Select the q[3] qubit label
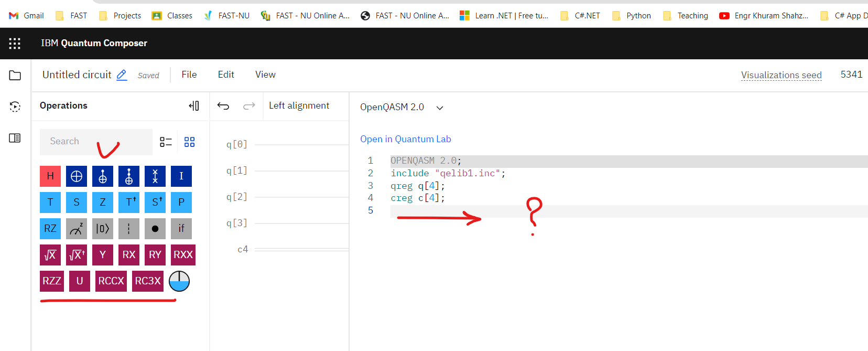This screenshot has width=868, height=351. (x=237, y=223)
